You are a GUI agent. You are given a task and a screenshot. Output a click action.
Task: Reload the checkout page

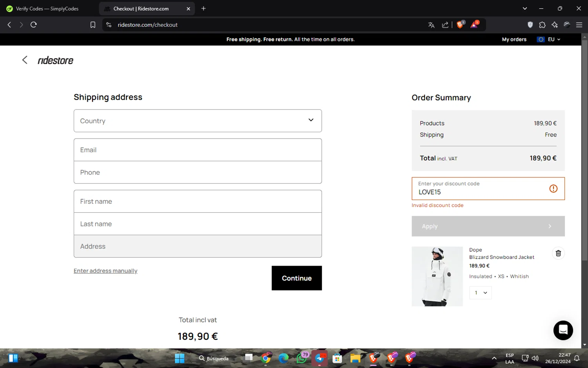tap(34, 25)
